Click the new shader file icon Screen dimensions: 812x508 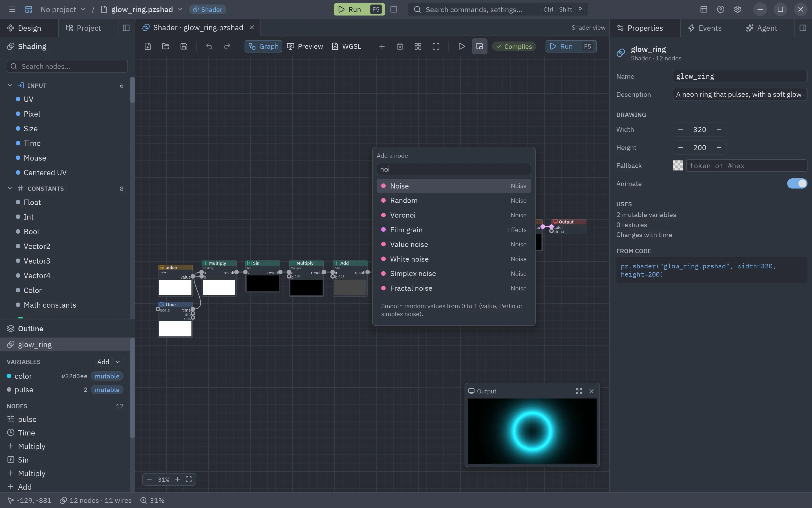tap(148, 46)
